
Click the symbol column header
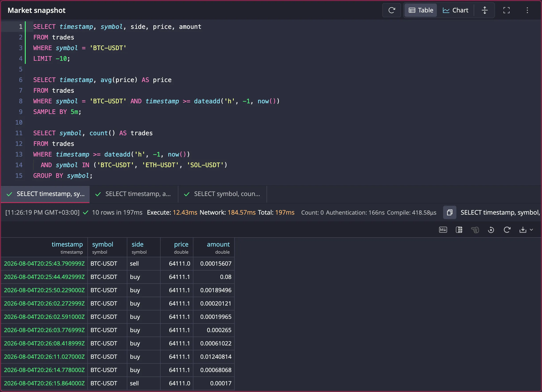(x=107, y=248)
